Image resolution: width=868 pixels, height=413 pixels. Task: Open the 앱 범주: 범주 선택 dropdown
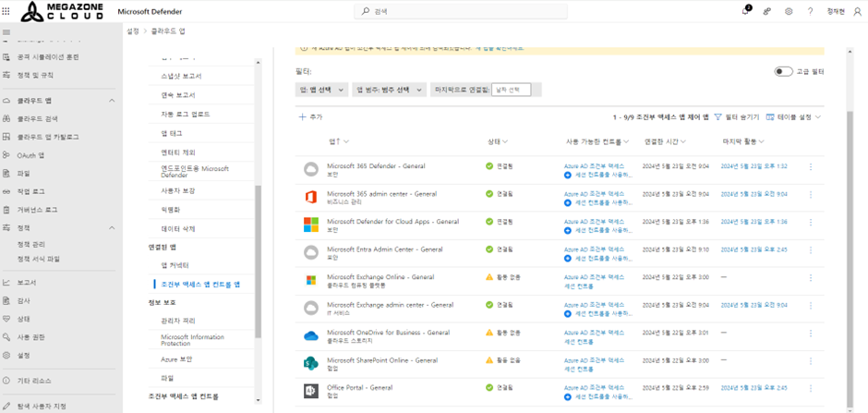click(389, 90)
